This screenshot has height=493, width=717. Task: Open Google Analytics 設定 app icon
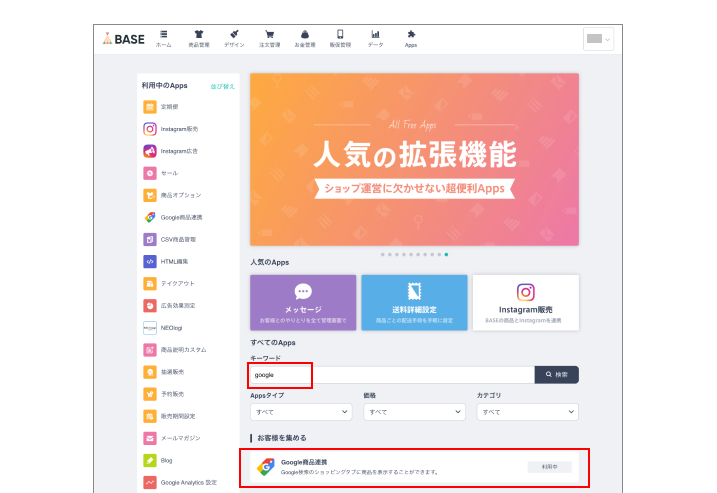pos(150,482)
